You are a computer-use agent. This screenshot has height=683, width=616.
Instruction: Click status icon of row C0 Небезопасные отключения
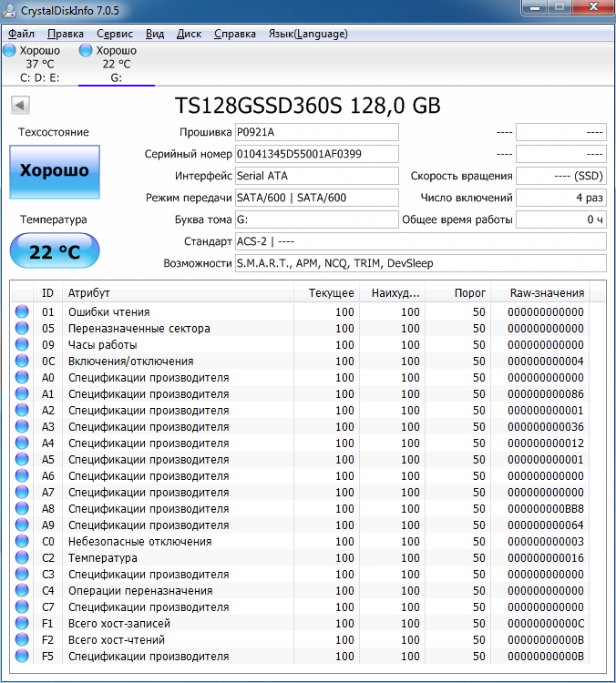pos(22,541)
